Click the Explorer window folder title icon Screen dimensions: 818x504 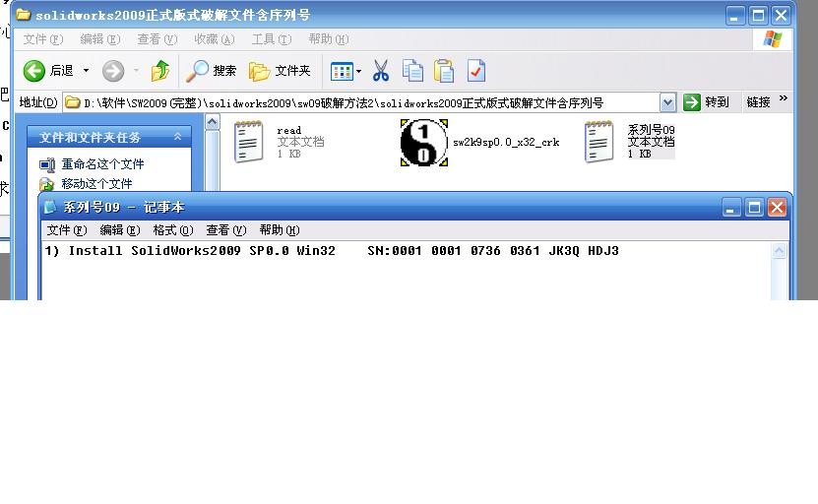coord(23,15)
